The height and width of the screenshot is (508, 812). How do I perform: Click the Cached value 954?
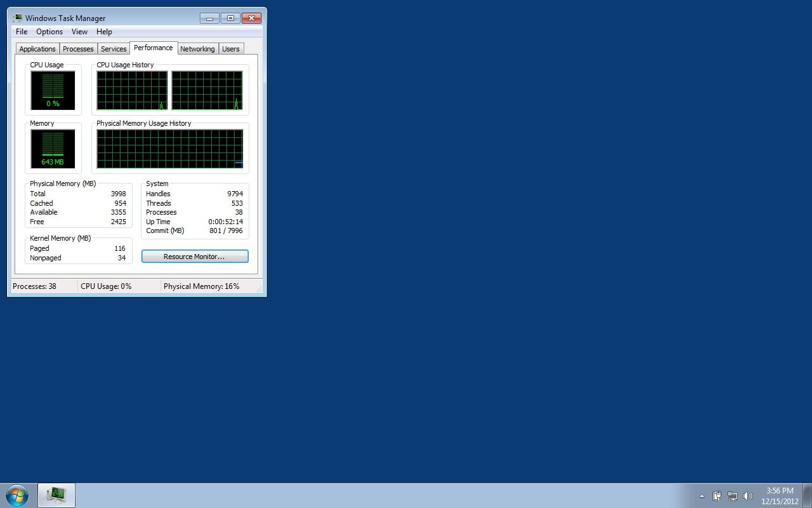tap(120, 203)
